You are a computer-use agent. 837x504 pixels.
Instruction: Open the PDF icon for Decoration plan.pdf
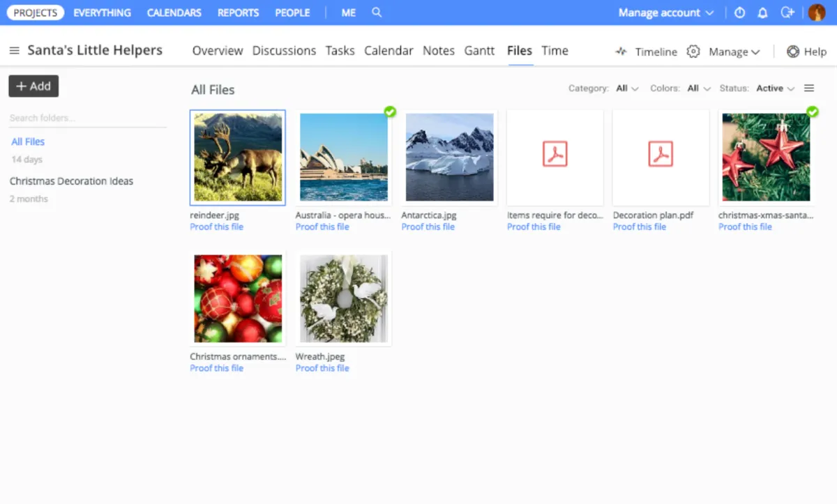point(661,154)
